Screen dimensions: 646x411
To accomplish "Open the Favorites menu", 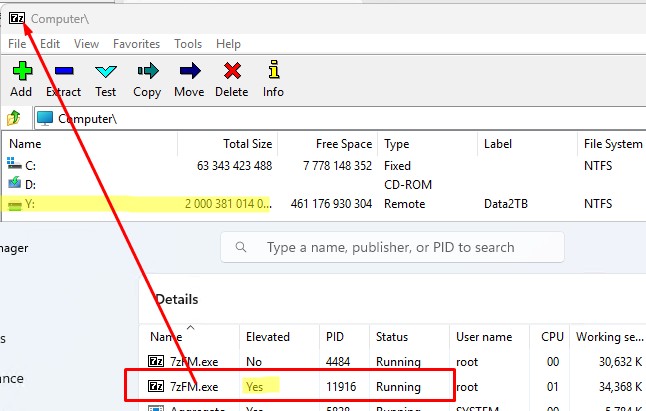I will (x=136, y=44).
